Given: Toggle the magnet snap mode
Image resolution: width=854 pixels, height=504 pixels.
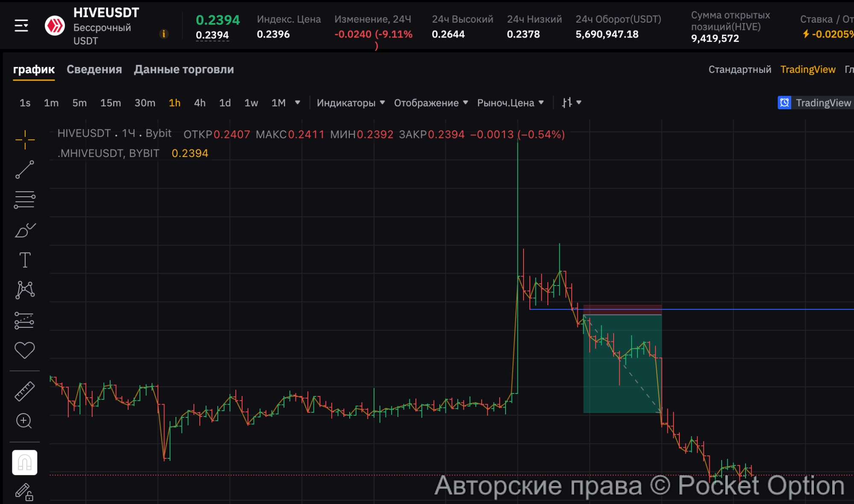Looking at the screenshot, I should (x=25, y=463).
